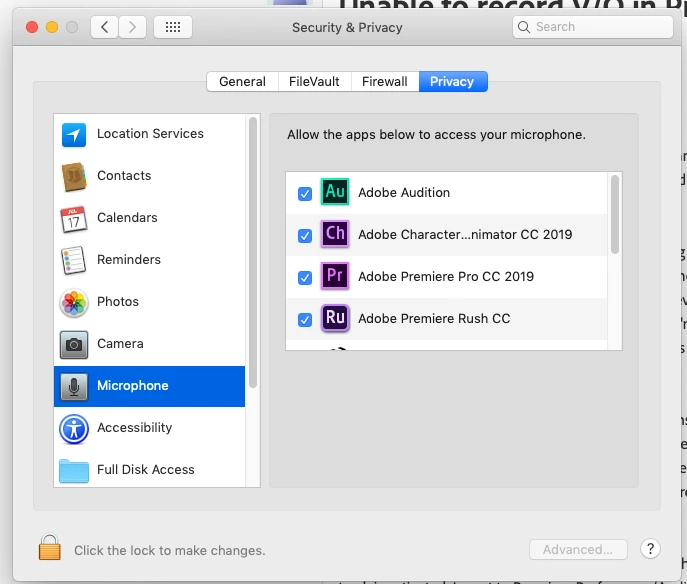The image size is (687, 584).
Task: Click Adobe Premiere Rush CC text
Action: (x=434, y=319)
